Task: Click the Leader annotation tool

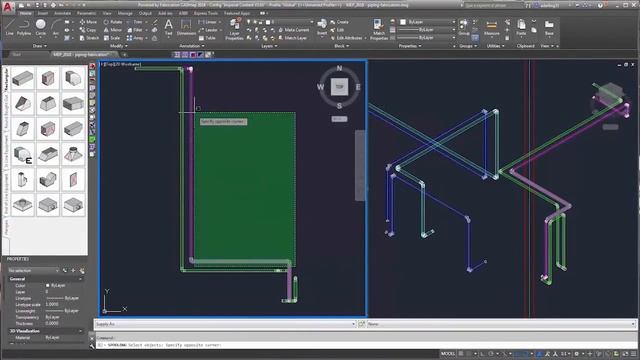Action: tap(208, 30)
